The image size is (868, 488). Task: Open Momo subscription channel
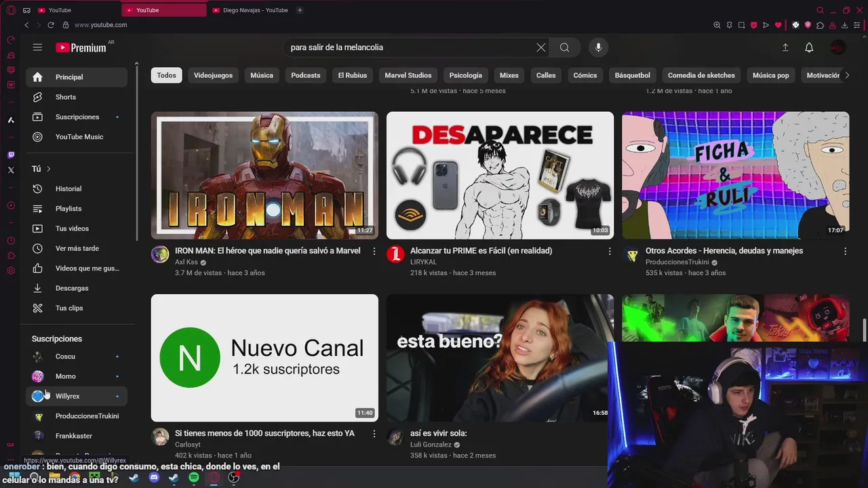pos(77,376)
